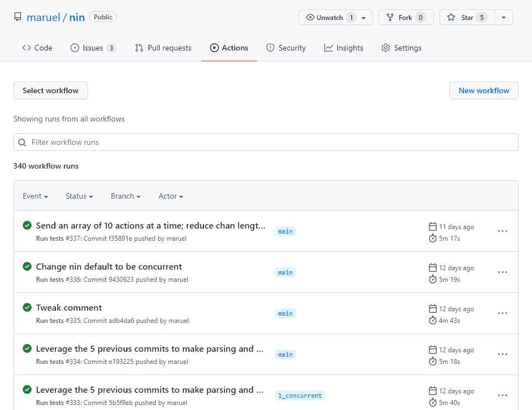Click the main branch label for run #337

[285, 231]
